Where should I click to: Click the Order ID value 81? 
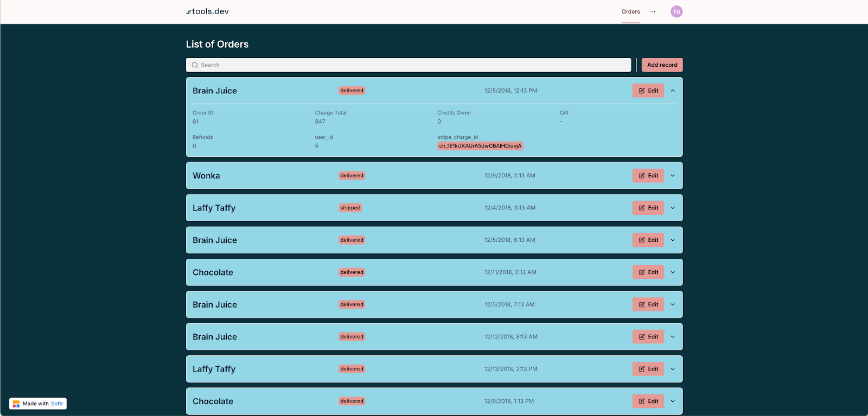[x=196, y=121]
